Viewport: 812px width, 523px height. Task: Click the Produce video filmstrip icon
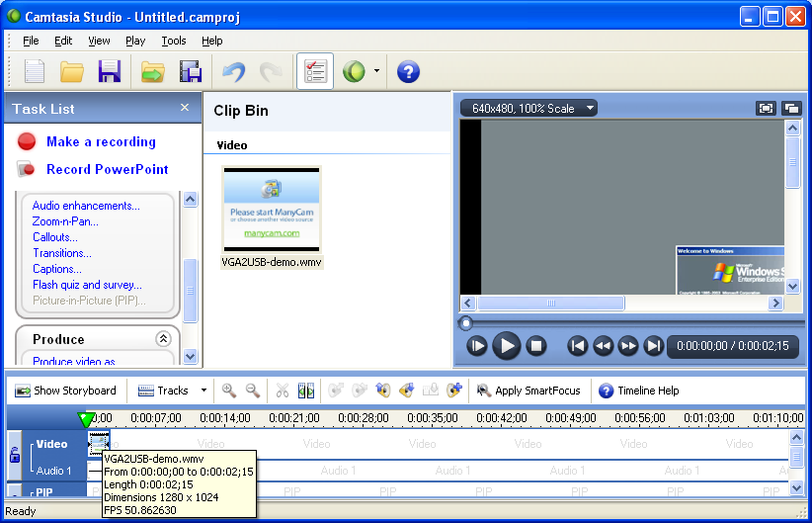click(x=191, y=72)
